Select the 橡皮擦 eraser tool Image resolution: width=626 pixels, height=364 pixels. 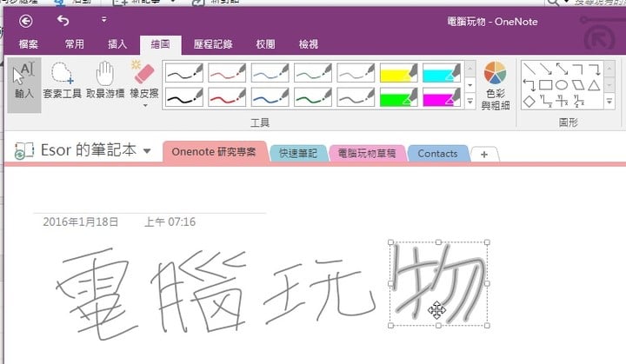tap(143, 81)
